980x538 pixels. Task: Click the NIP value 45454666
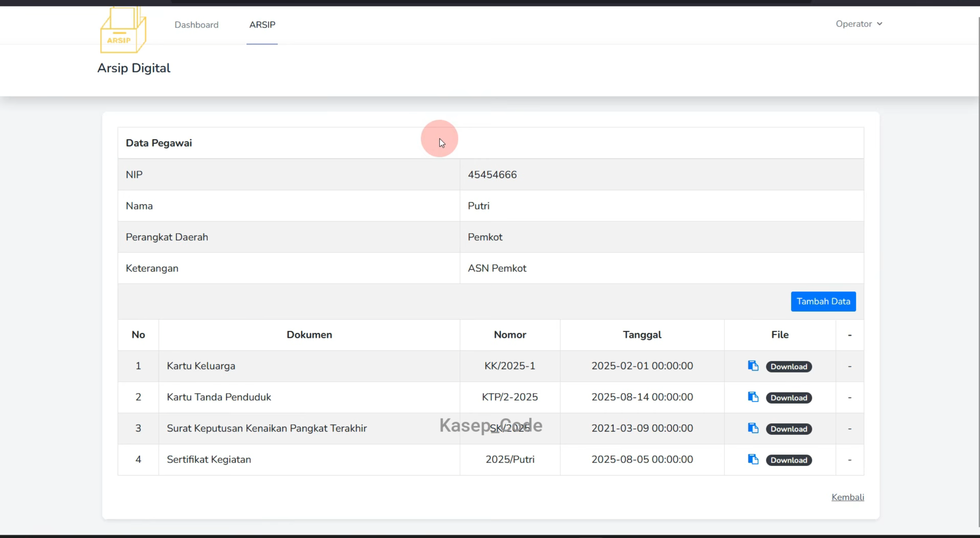point(492,175)
